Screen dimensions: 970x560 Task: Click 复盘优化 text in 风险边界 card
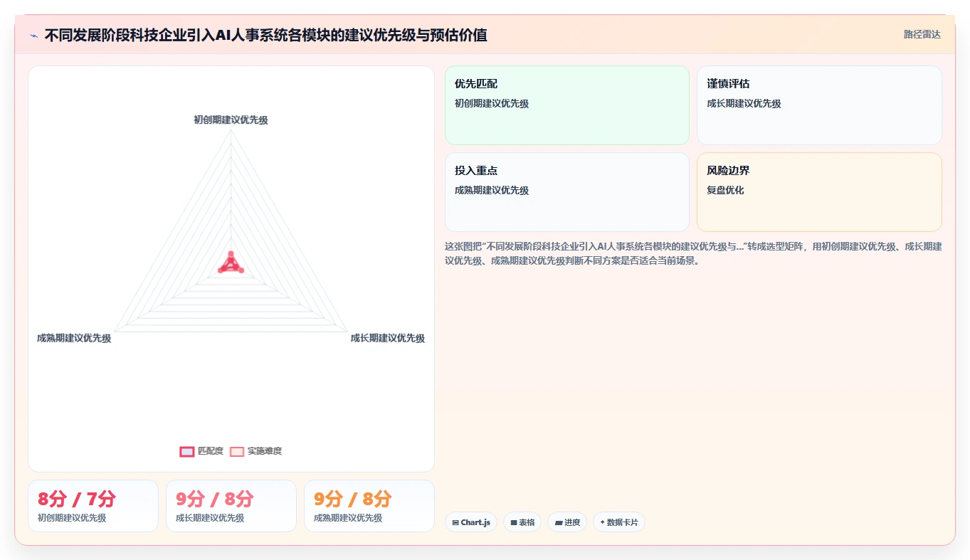point(725,191)
